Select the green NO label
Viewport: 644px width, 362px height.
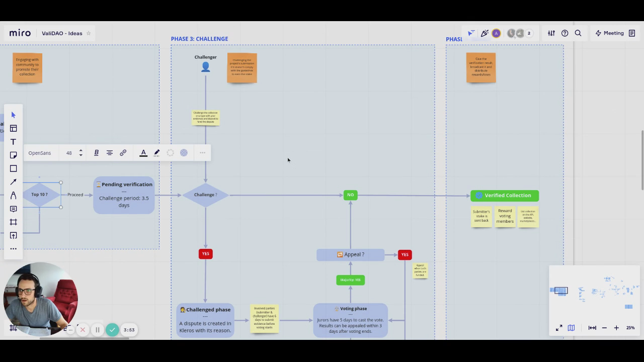click(350, 195)
